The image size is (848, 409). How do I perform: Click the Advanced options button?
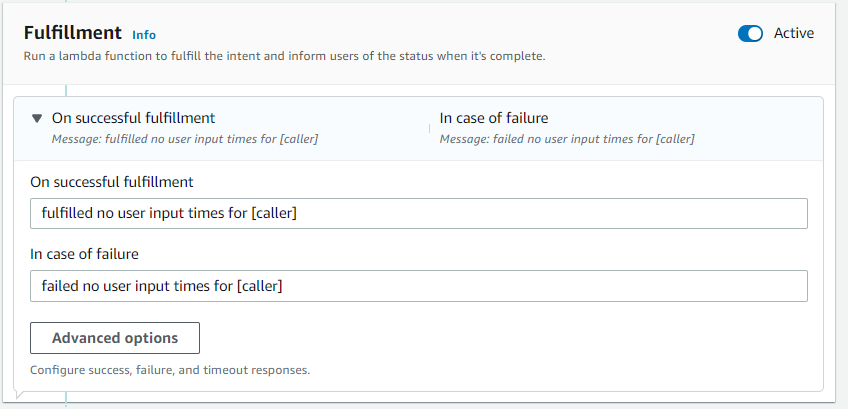(115, 338)
